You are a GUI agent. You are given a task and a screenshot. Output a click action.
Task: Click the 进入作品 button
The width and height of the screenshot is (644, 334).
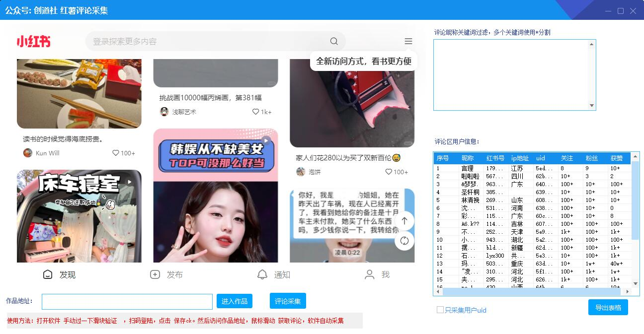tap(234, 301)
